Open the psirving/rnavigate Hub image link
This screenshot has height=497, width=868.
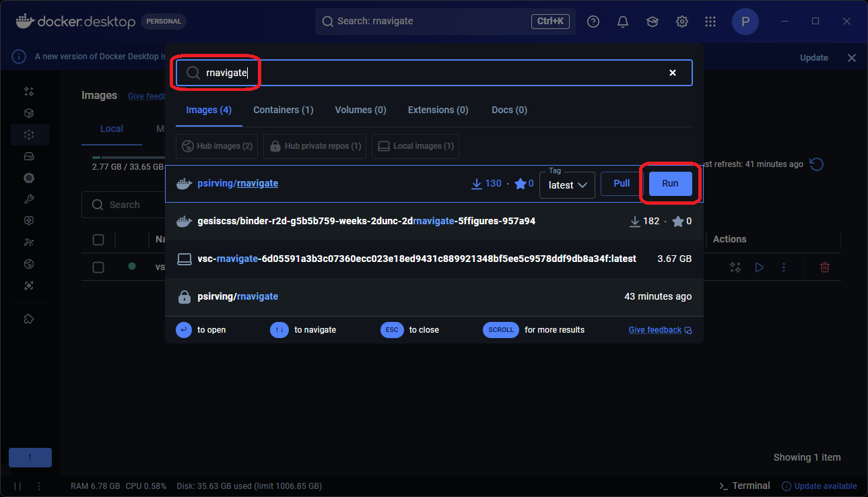click(238, 183)
